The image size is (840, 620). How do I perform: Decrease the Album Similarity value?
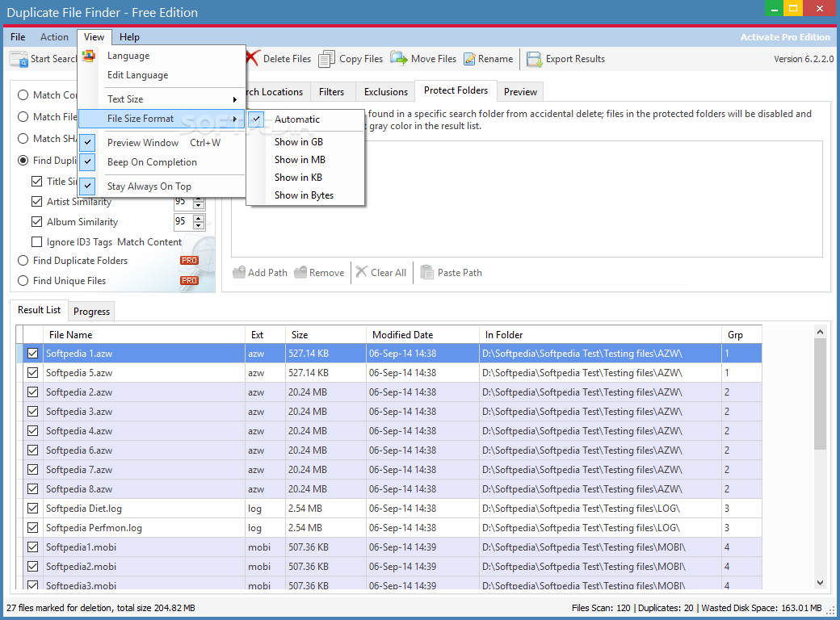(x=199, y=225)
